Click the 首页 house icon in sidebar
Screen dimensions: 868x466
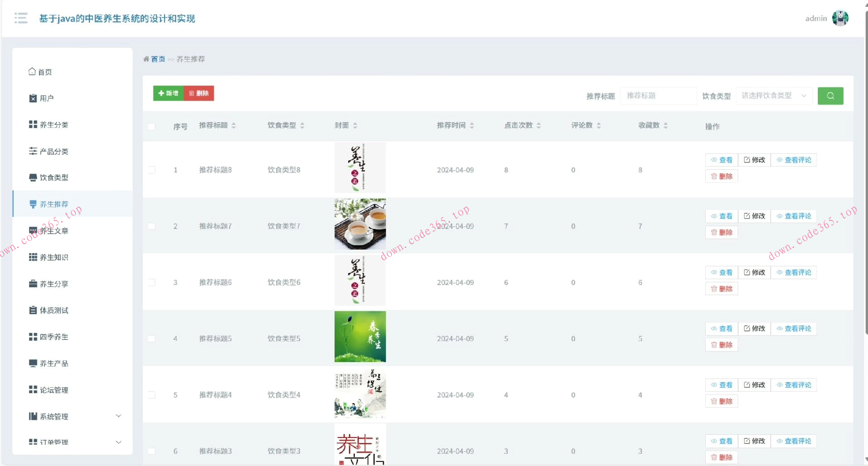tap(32, 71)
